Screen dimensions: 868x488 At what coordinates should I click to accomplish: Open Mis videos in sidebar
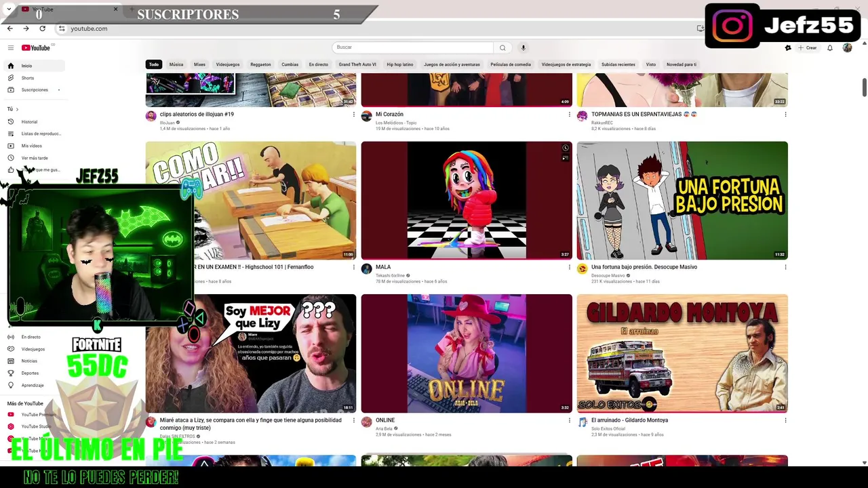(35, 146)
